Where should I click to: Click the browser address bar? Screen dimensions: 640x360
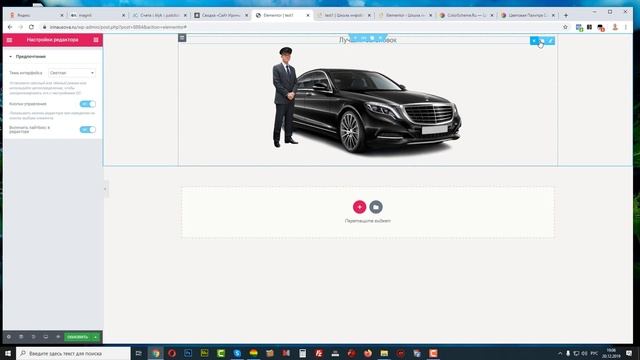tap(300, 27)
